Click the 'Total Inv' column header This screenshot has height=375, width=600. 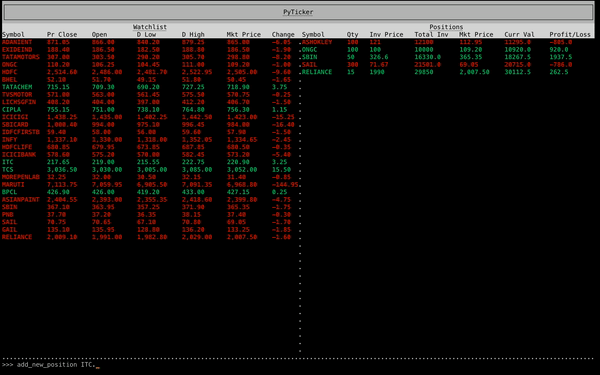(431, 34)
